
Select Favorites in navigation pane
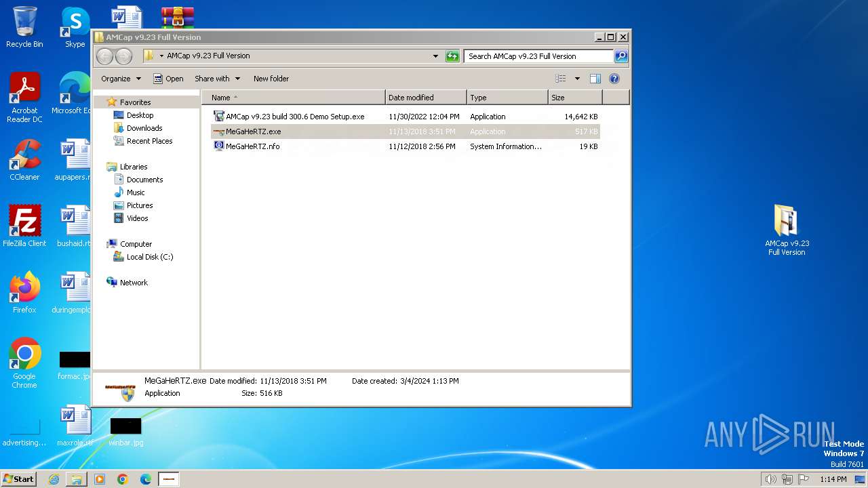click(x=135, y=102)
